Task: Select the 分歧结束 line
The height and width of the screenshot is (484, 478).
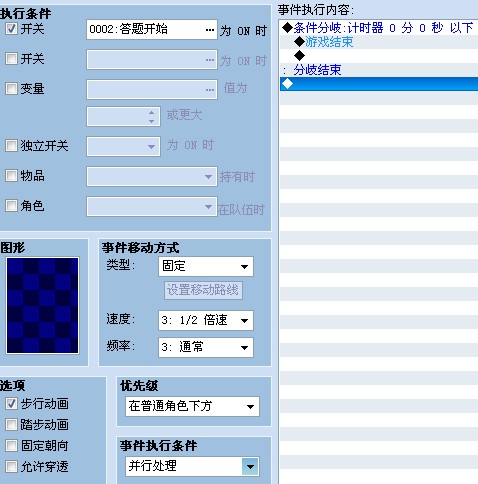Action: (x=379, y=70)
